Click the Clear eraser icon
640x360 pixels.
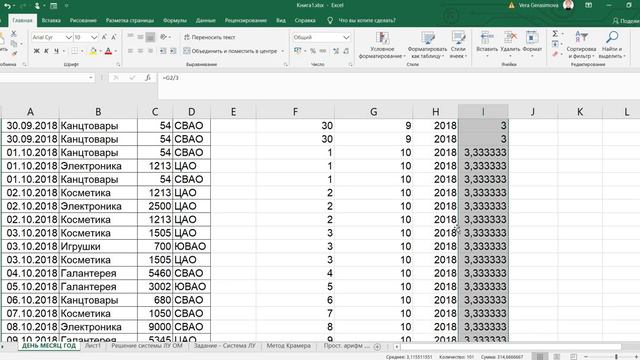[555, 54]
